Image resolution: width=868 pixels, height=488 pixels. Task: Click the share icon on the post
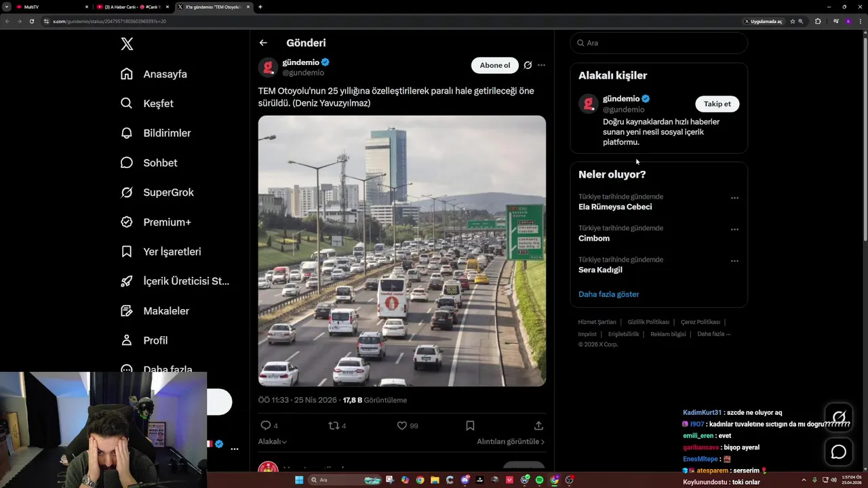538,426
